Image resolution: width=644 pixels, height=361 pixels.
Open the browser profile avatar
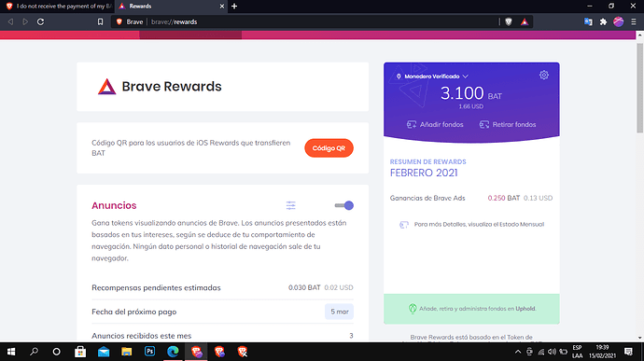pos(619,21)
